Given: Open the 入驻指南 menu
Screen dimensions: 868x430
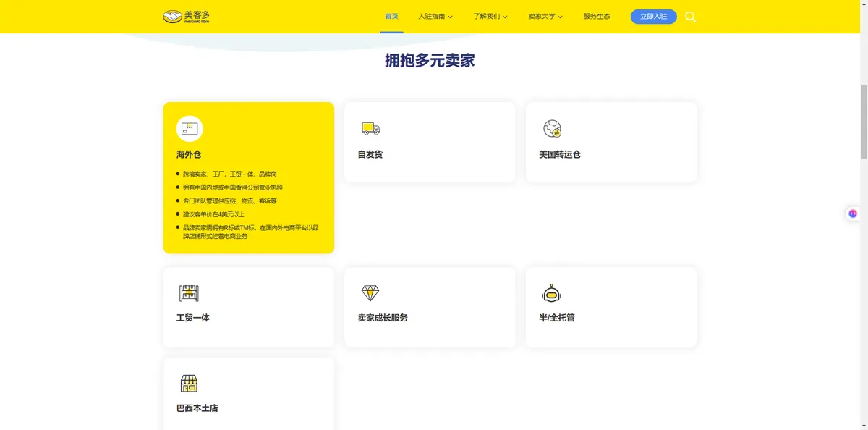Looking at the screenshot, I should pos(432,17).
